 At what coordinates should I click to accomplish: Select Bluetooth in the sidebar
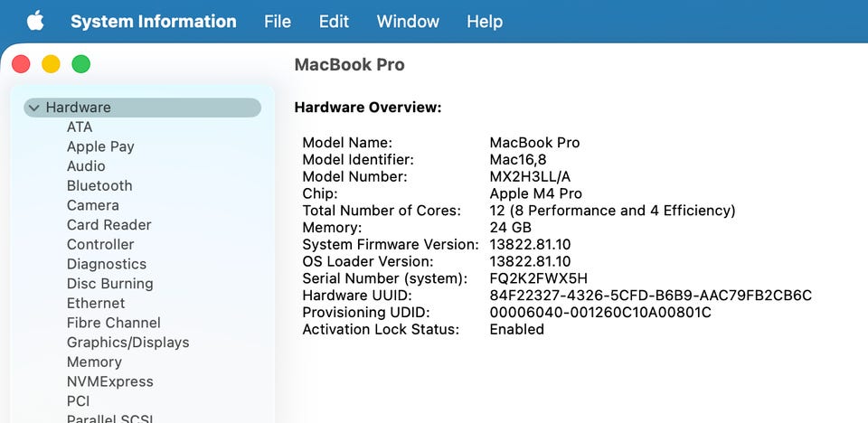99,186
